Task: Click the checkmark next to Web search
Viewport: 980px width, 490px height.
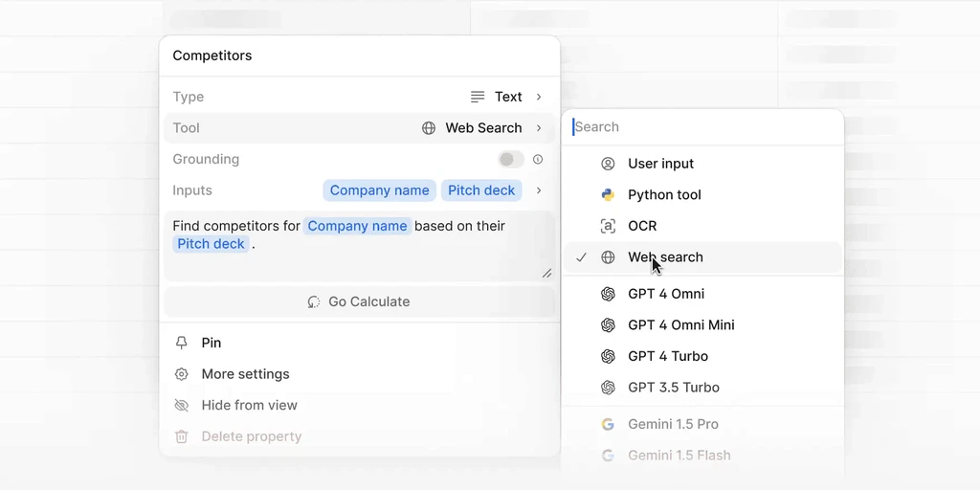Action: point(581,257)
